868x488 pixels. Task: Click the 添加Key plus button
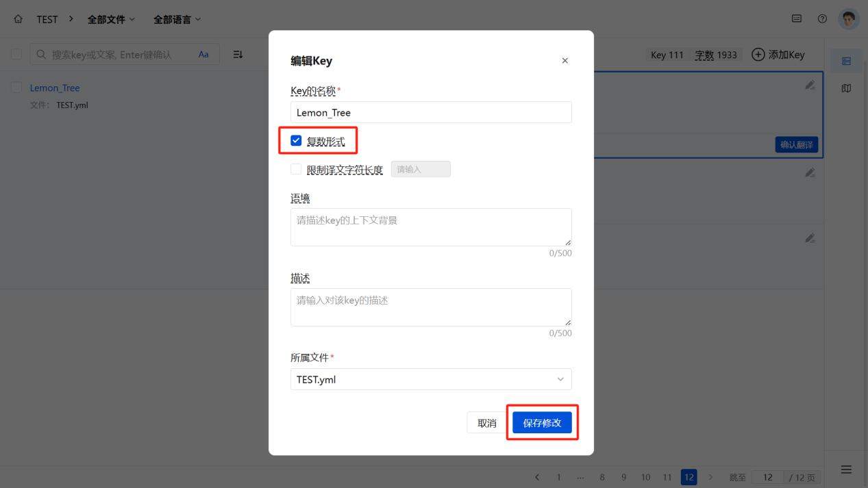point(778,55)
